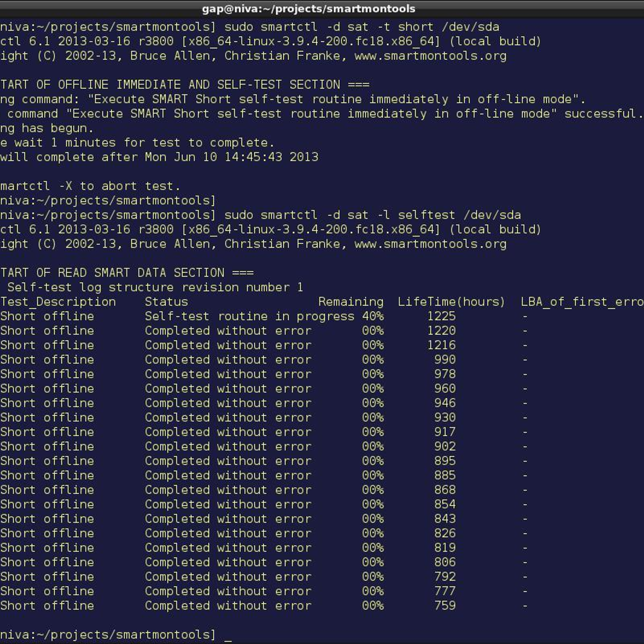Click the '00%' value in the 990-hour row
Image resolution: width=644 pixels, height=644 pixels.
coord(372,360)
